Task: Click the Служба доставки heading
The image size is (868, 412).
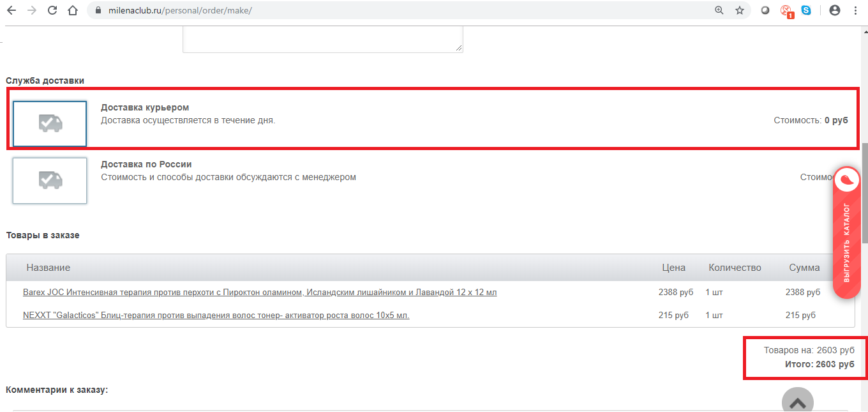Action: click(x=45, y=80)
